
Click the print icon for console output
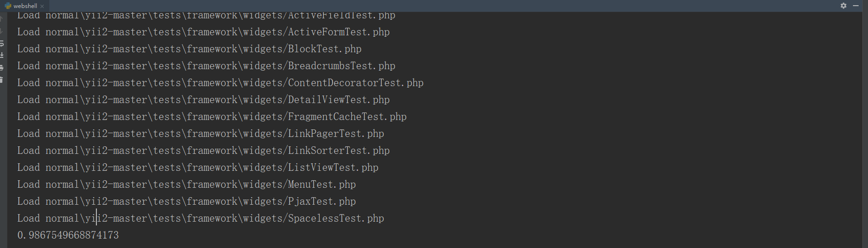pyautogui.click(x=1, y=68)
